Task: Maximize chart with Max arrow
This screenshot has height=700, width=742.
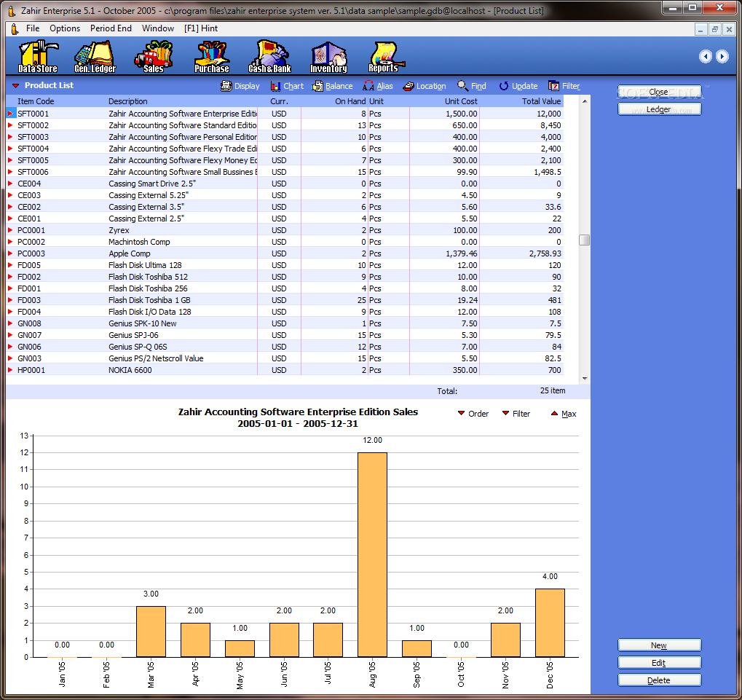Action: pos(564,413)
